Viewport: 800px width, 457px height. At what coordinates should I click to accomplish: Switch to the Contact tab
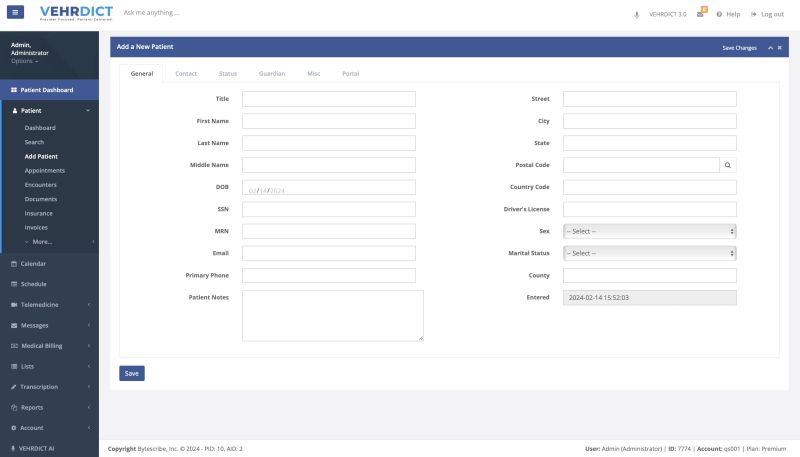pos(185,74)
